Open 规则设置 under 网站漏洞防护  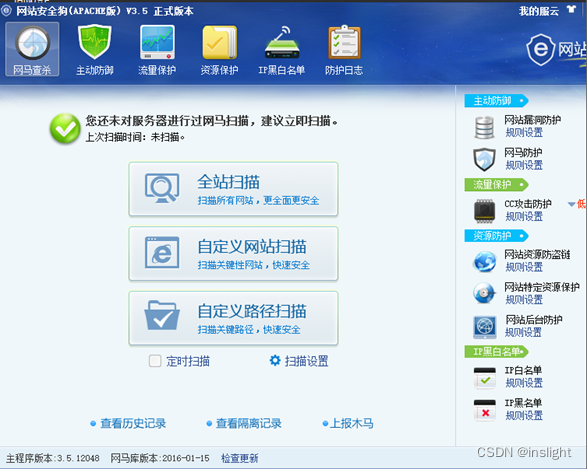524,133
